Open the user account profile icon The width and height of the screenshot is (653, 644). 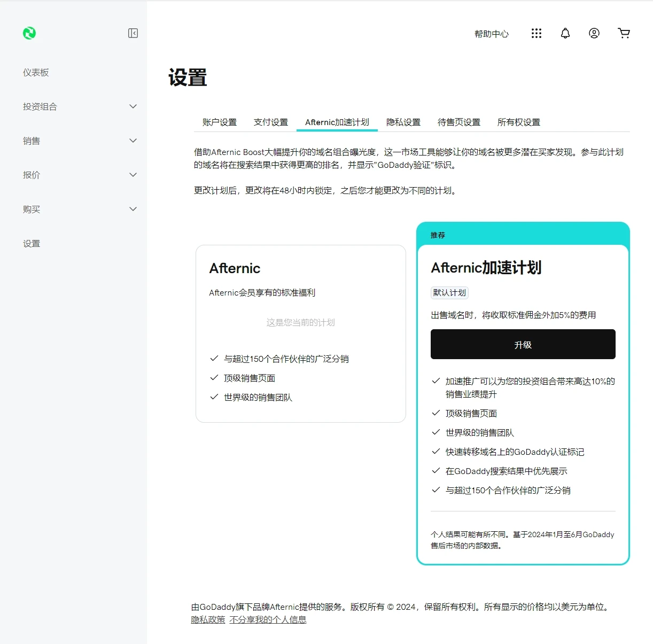[594, 33]
